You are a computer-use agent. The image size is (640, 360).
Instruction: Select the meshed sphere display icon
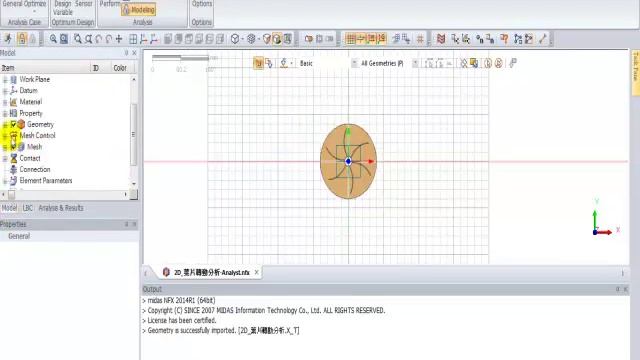coord(251,39)
